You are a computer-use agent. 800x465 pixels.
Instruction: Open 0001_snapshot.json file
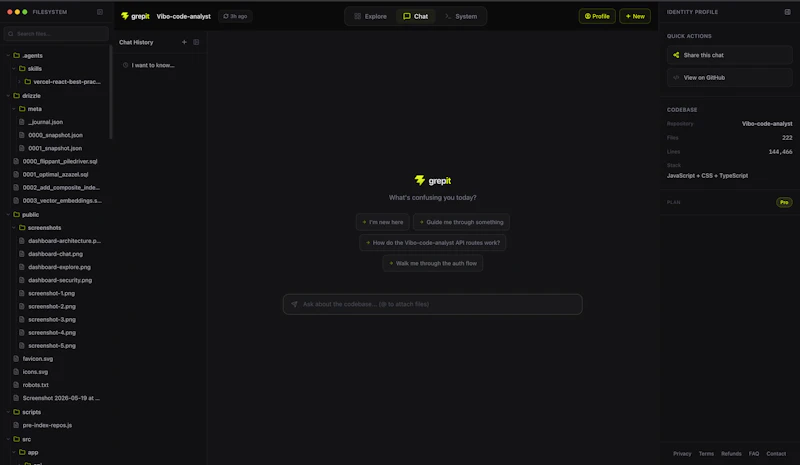(55, 148)
